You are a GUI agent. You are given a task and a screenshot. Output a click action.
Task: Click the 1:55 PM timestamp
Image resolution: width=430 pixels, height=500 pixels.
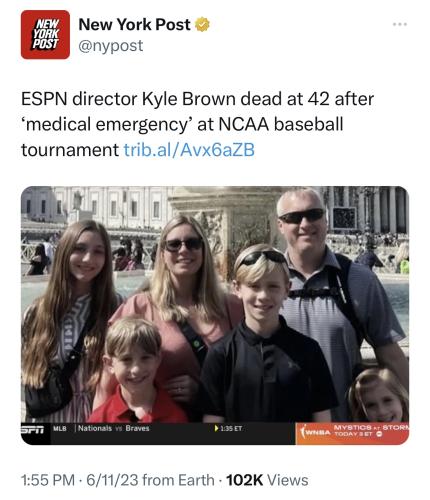point(48,480)
